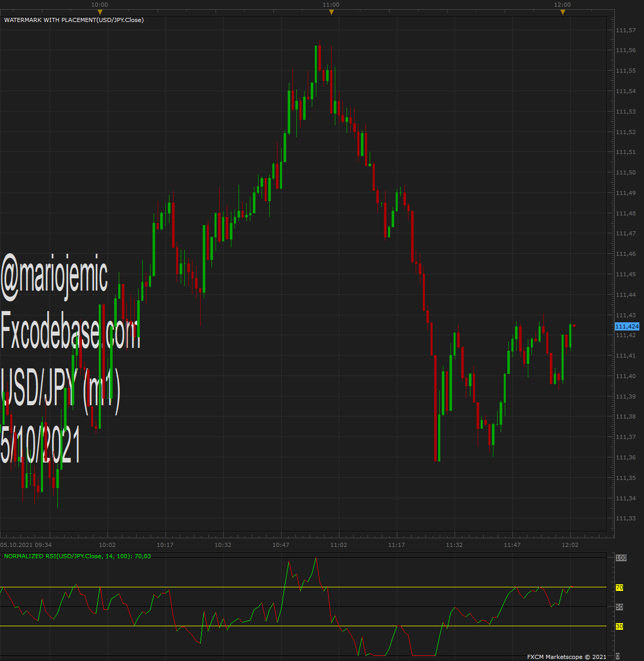Image resolution: width=644 pixels, height=661 pixels.
Task: Click the RSI scale label 100
Action: [x=621, y=558]
